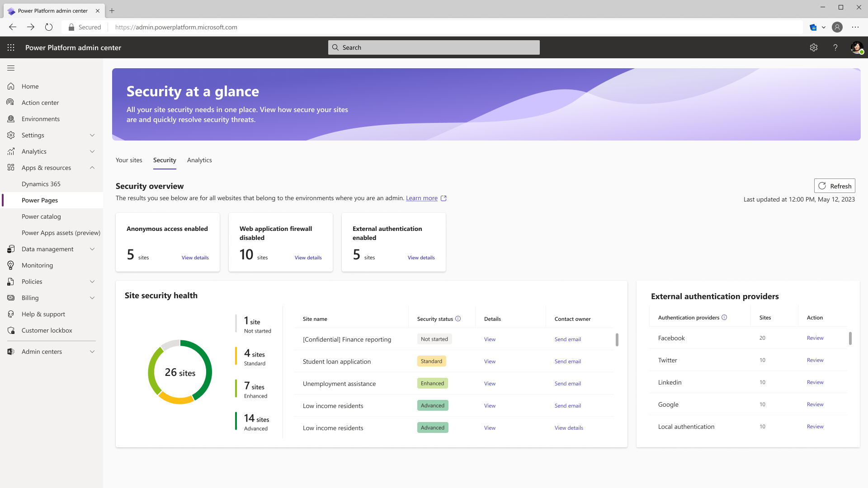
Task: Click the browser reload icon
Action: click(x=49, y=27)
